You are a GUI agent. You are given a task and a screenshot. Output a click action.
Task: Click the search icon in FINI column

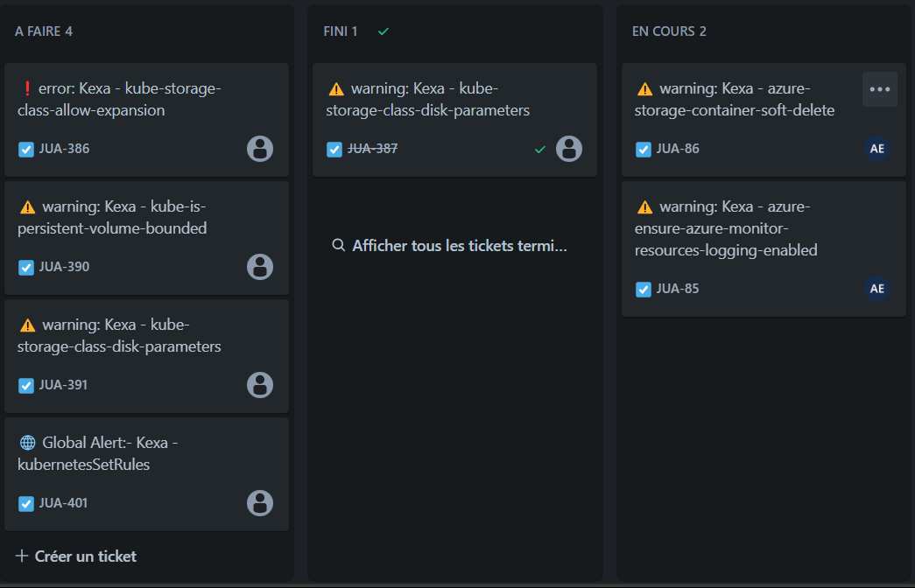click(339, 245)
